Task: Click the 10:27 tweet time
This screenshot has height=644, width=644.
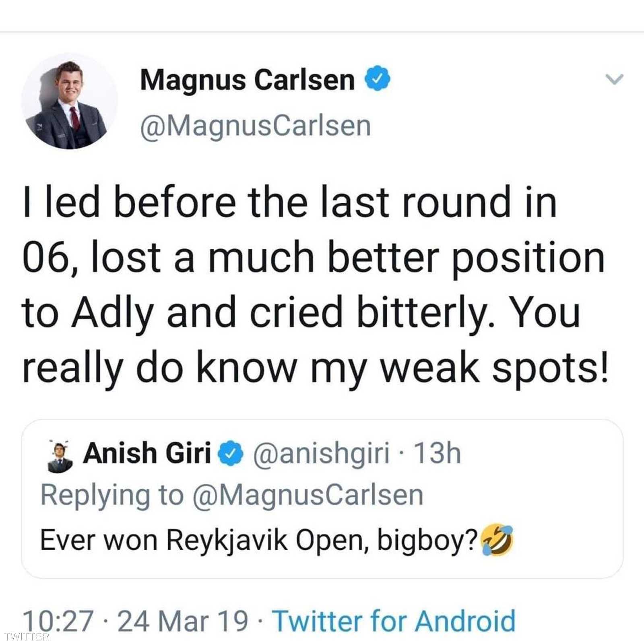Action: (58, 620)
